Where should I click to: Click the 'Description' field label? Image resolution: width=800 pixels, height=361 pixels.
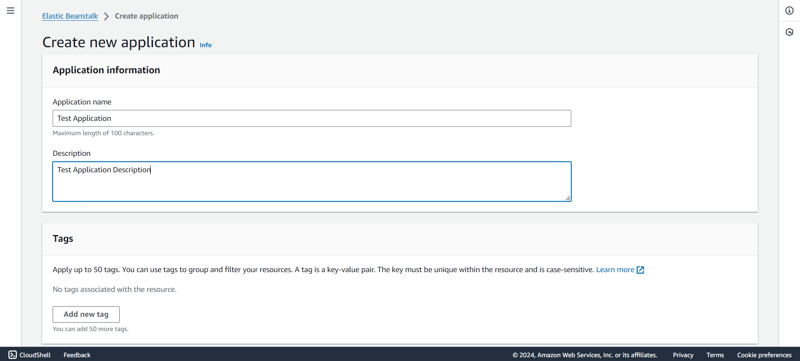click(x=71, y=153)
